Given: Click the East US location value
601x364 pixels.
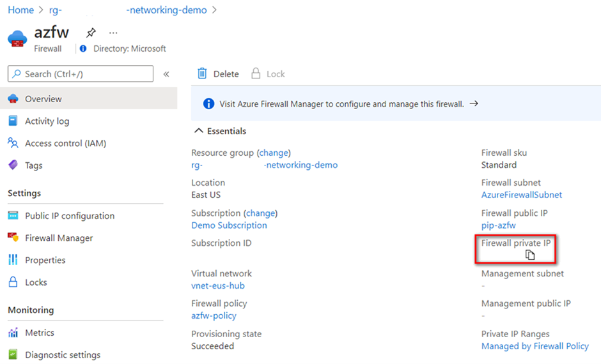Looking at the screenshot, I should 206,195.
